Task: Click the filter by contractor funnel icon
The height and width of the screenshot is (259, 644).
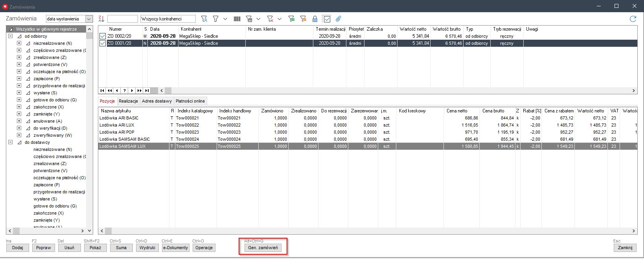Action: coord(204,19)
